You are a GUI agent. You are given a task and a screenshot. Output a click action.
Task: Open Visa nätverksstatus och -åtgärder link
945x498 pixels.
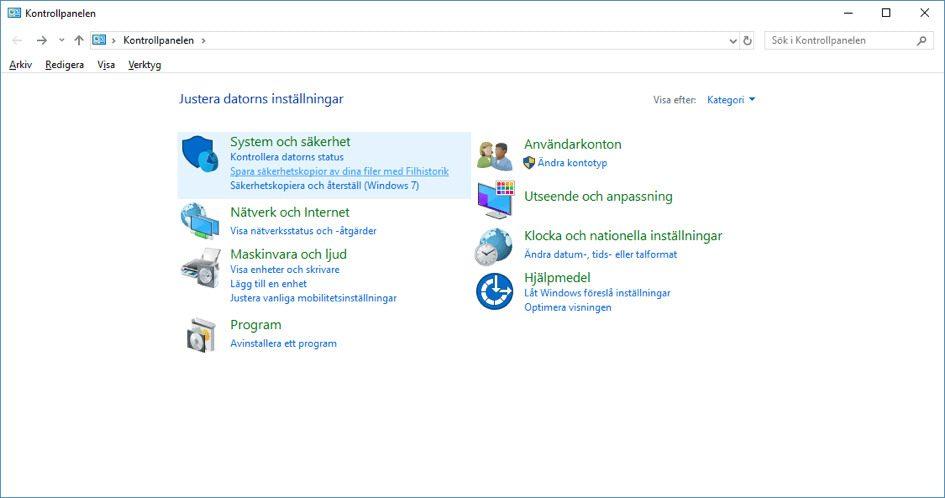(303, 231)
